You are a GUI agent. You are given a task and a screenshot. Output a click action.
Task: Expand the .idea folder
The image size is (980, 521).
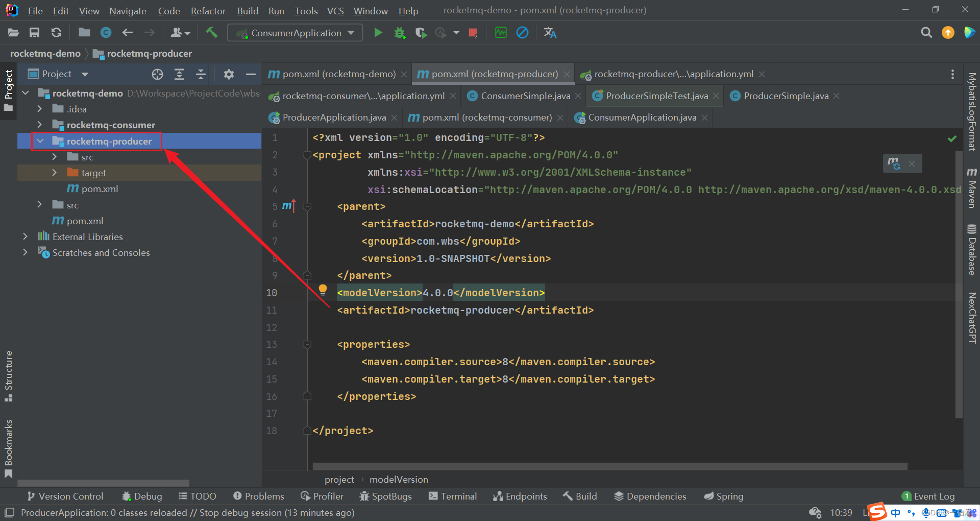pos(40,109)
